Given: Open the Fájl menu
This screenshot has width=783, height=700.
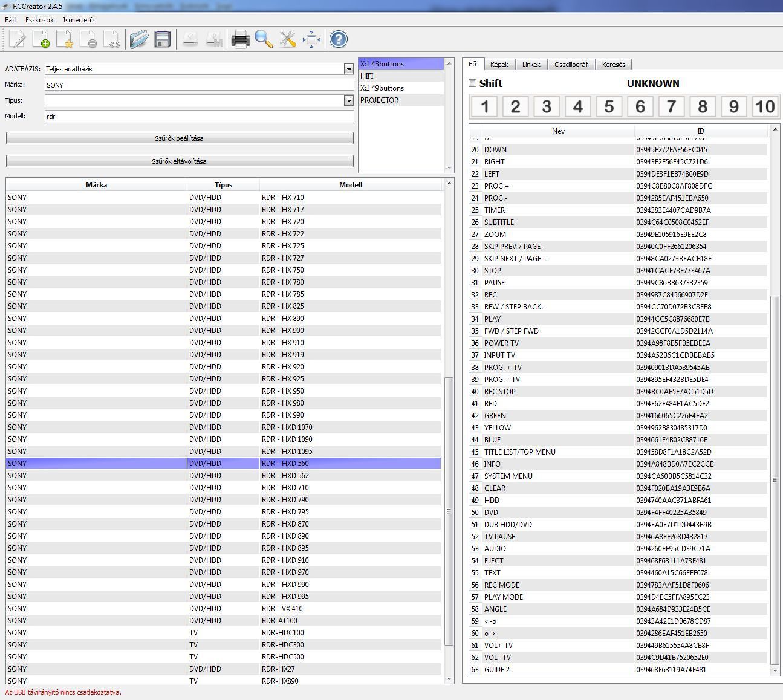Looking at the screenshot, I should (x=10, y=20).
